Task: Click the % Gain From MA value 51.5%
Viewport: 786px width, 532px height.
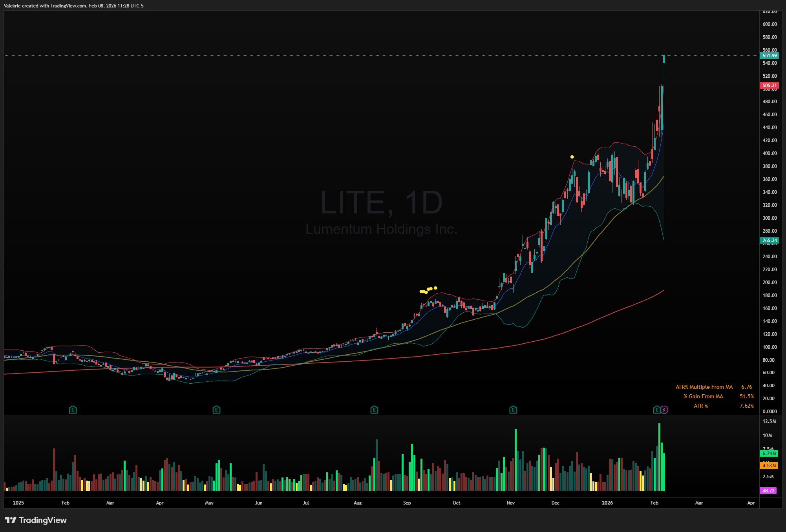Action: pyautogui.click(x=746, y=397)
